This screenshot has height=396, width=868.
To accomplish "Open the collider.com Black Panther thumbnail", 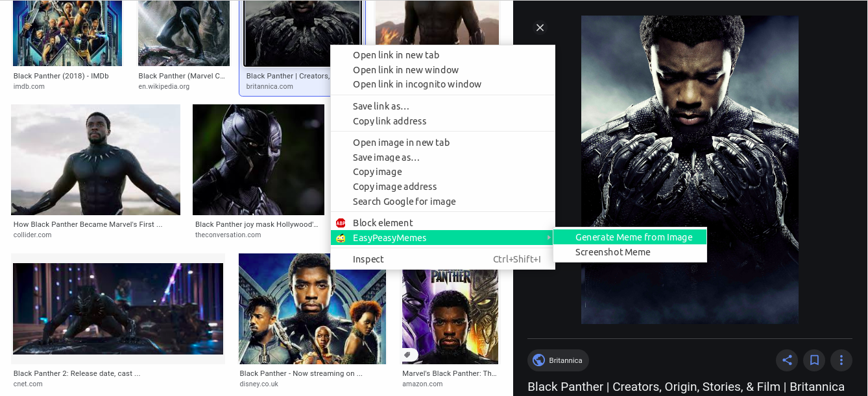I will [95, 159].
